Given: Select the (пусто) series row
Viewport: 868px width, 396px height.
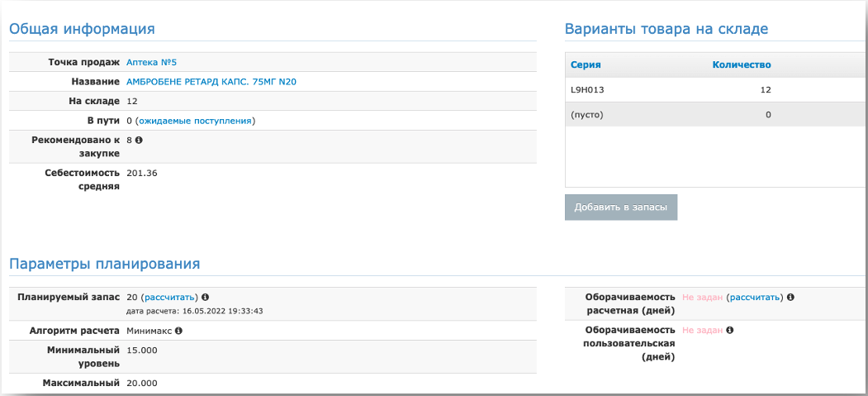Looking at the screenshot, I should [716, 115].
